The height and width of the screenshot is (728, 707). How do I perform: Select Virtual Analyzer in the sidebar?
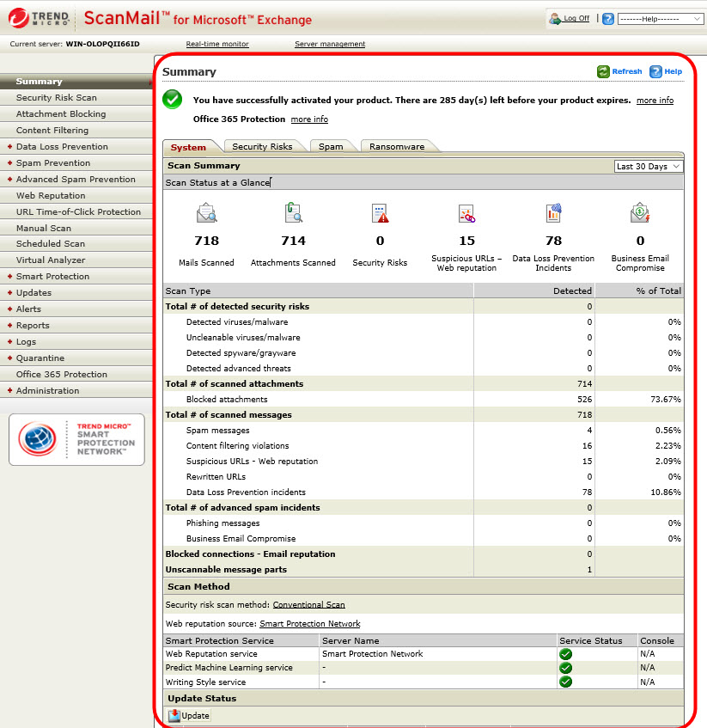[x=51, y=260]
